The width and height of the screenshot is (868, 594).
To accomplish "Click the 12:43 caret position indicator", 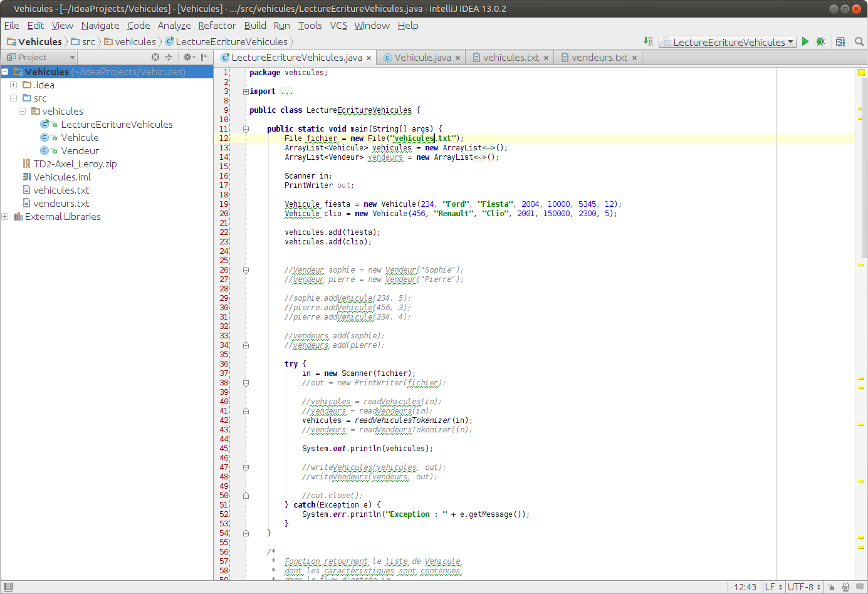I will tap(745, 587).
